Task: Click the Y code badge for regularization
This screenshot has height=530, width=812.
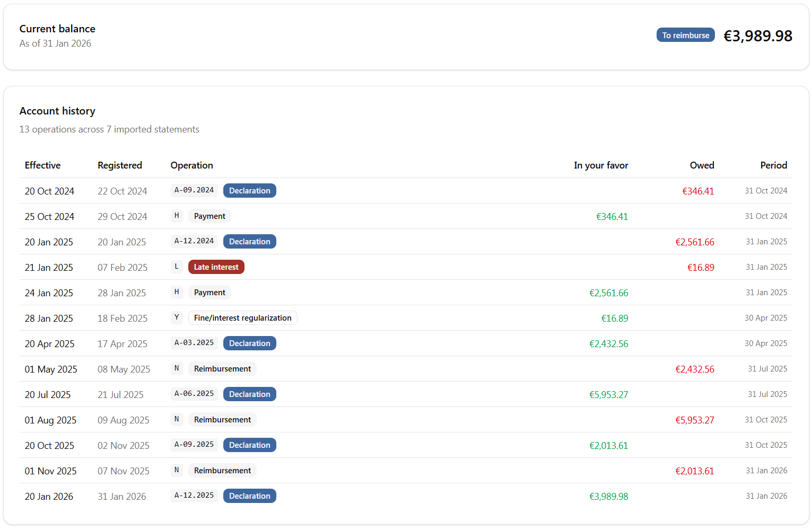Action: click(x=177, y=317)
